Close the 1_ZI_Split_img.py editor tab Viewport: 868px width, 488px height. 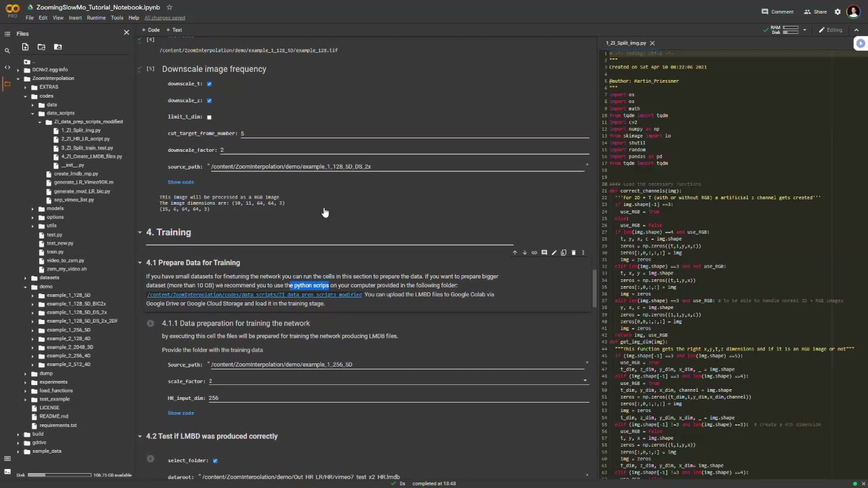[x=652, y=43]
